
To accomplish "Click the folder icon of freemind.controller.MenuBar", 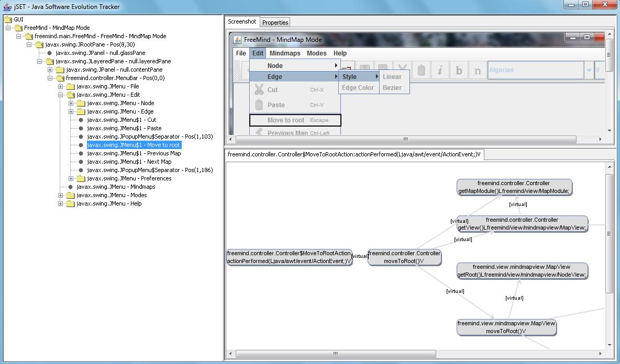I will click(60, 78).
